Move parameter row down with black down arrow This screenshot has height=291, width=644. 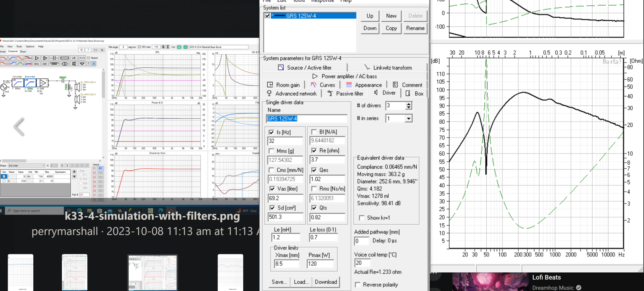coord(74,177)
